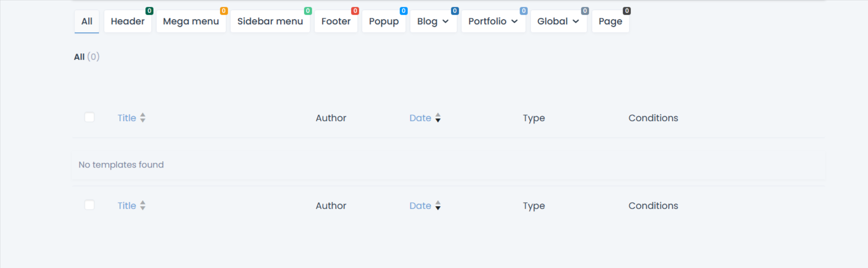Click the orange Mega menu count badge
Screen dimensions: 868x268
pyautogui.click(x=224, y=11)
